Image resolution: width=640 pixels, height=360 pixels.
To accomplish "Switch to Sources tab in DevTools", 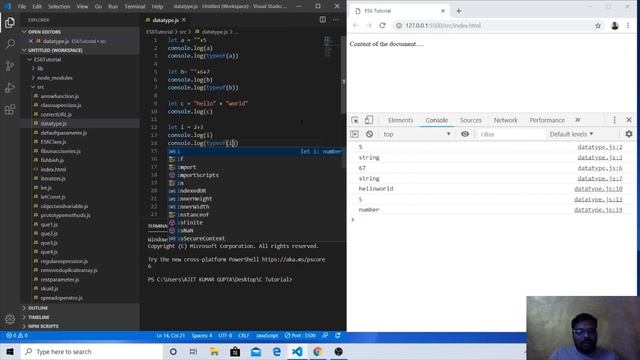I will tap(471, 120).
